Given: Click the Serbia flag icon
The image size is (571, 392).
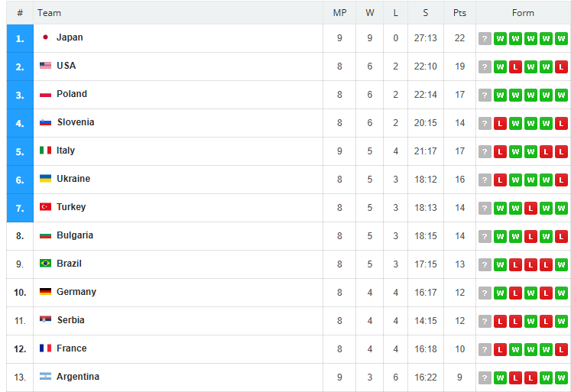Looking at the screenshot, I should coord(46,319).
